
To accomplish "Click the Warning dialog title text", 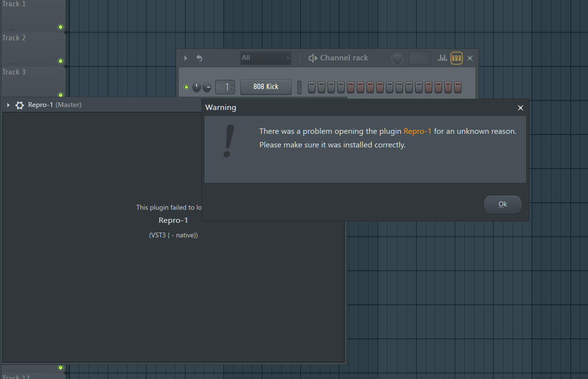I will 221,108.
